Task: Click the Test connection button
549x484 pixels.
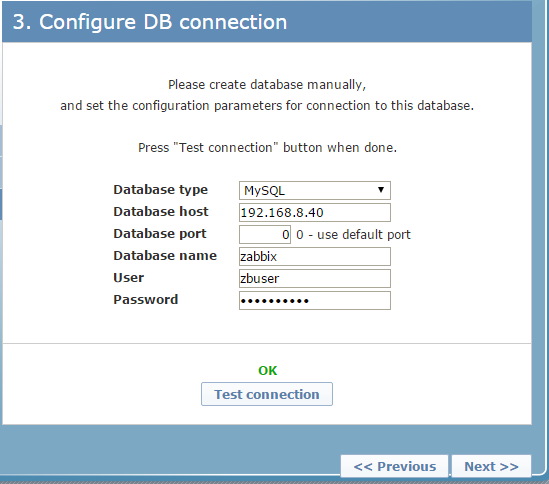Action: 267,394
